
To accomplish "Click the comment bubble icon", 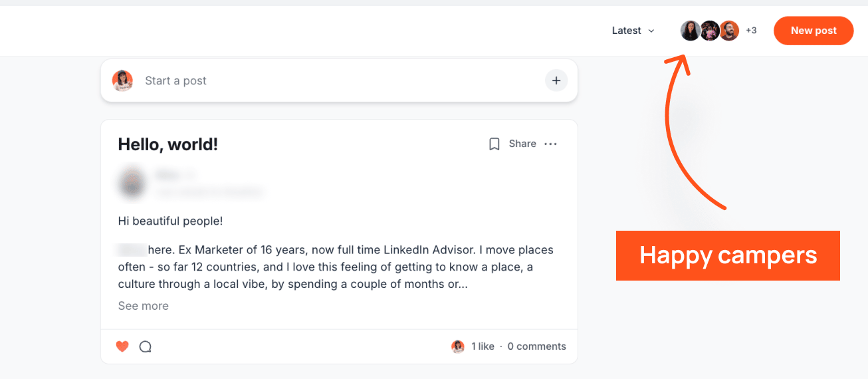I will coord(146,346).
